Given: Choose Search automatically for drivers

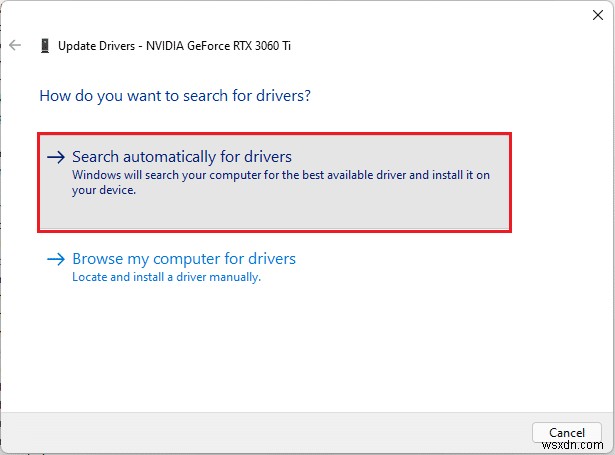Looking at the screenshot, I should click(275, 182).
